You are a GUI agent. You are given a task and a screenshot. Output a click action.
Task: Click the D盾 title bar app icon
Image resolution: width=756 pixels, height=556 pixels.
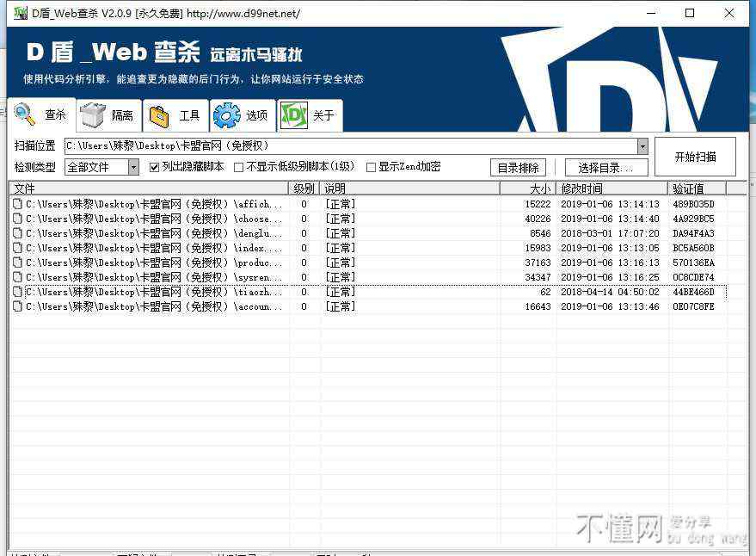point(21,13)
